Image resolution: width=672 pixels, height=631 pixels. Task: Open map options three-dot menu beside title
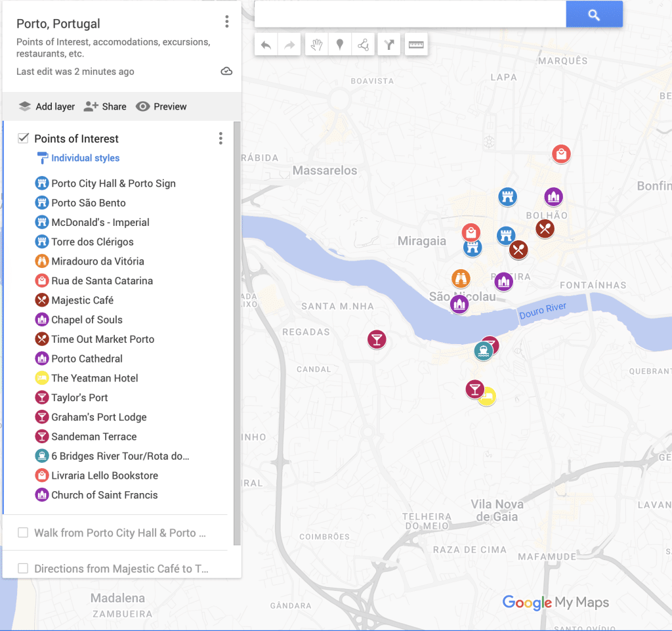point(227,22)
